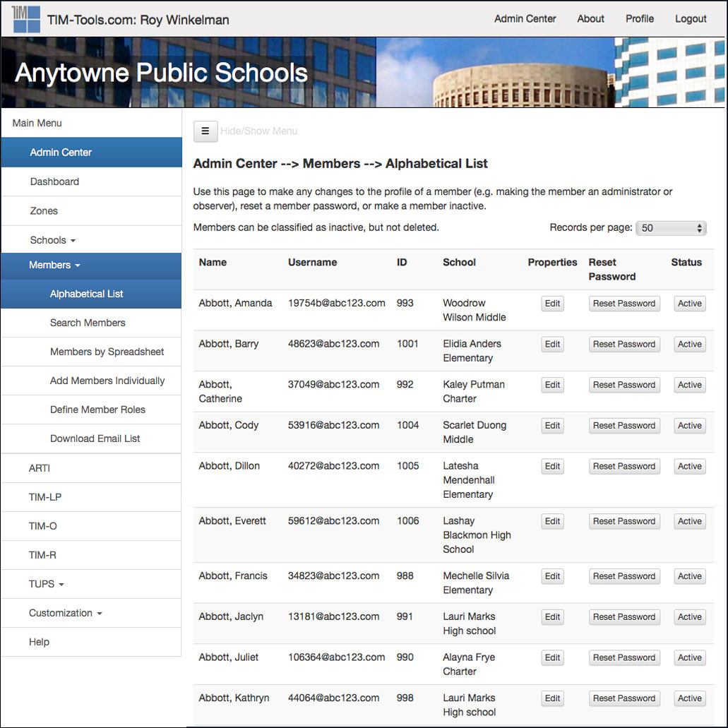Toggle the Hide/Show Menu hamburger button

205,131
